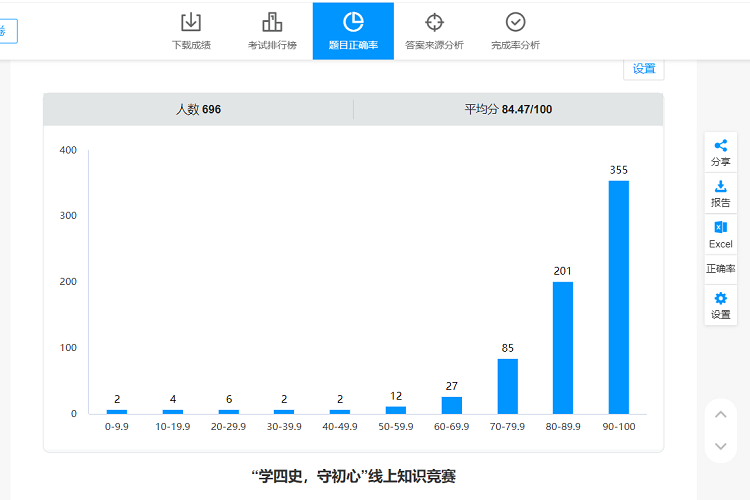Click the 分享 share icon in sidebar
The image size is (750, 500).
[721, 145]
